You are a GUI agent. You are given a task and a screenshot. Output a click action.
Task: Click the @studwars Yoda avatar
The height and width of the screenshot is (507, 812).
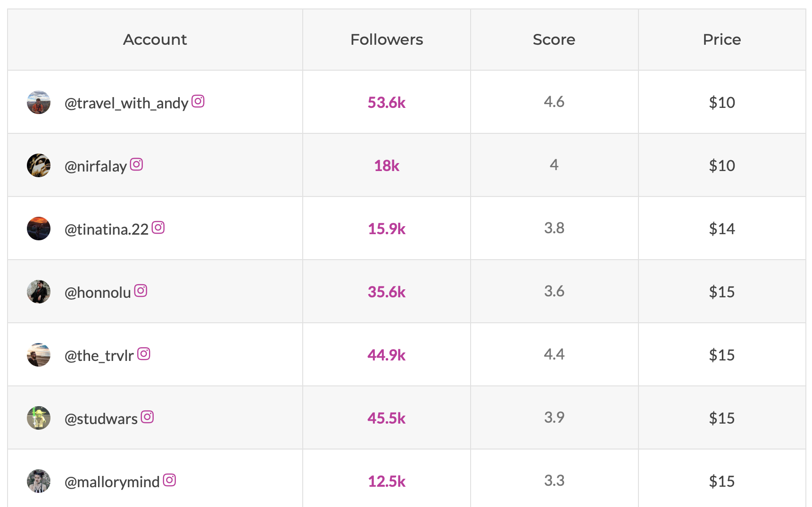39,418
